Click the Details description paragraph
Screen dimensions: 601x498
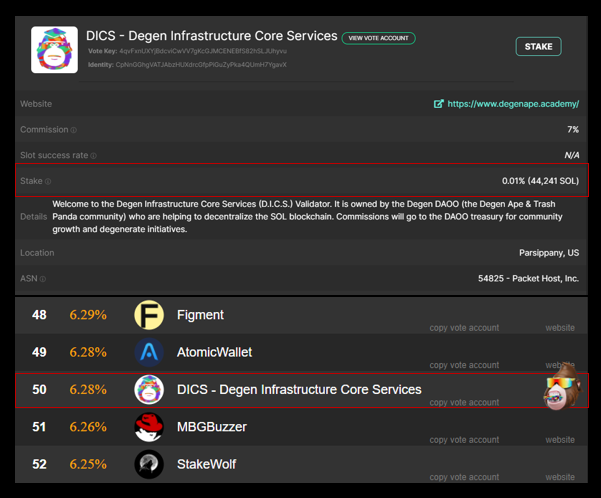307,217
